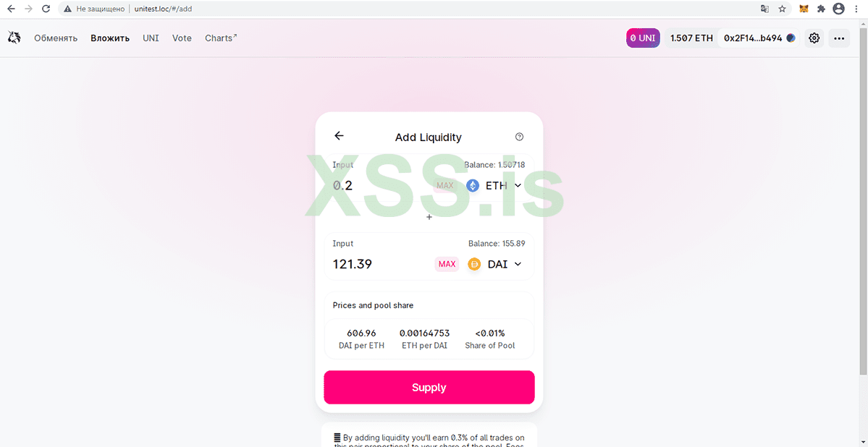Click the 0 UNI balance button
The width and height of the screenshot is (868, 447).
[x=643, y=38]
